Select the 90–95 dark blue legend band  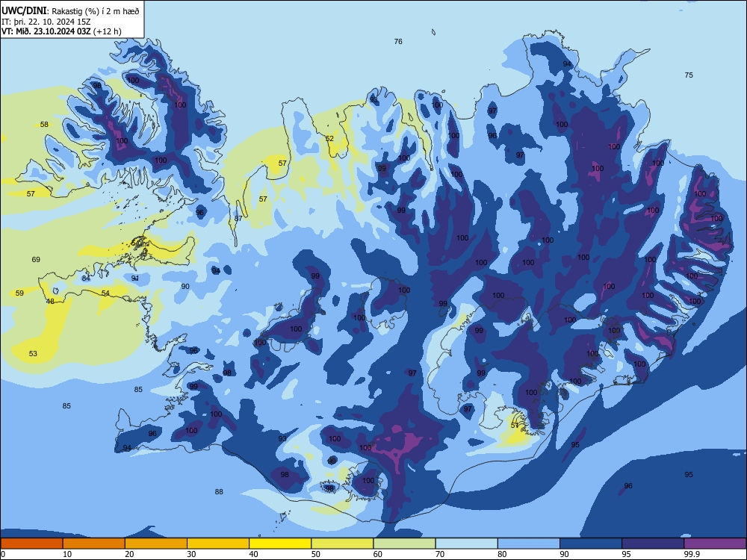591,544
